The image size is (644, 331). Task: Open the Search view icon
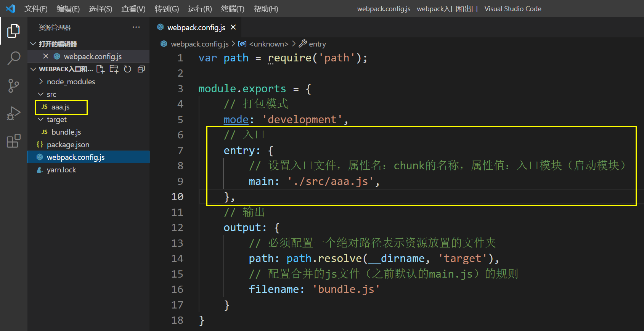tap(13, 58)
